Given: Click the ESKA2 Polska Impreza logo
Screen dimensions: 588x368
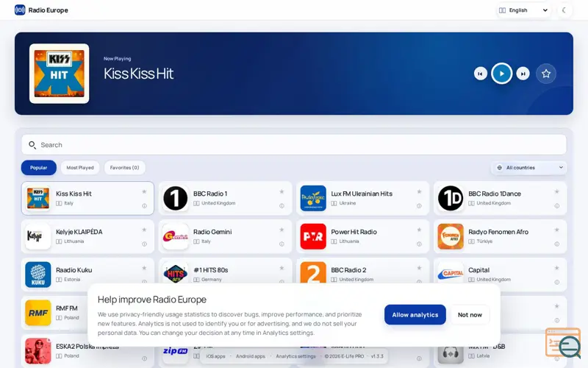Looking at the screenshot, I should [x=38, y=351].
